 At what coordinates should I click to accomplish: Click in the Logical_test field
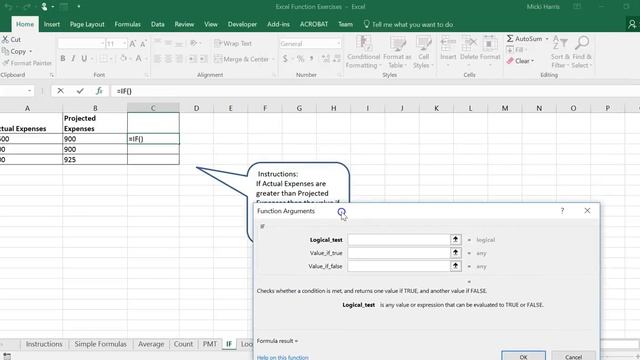pos(398,240)
